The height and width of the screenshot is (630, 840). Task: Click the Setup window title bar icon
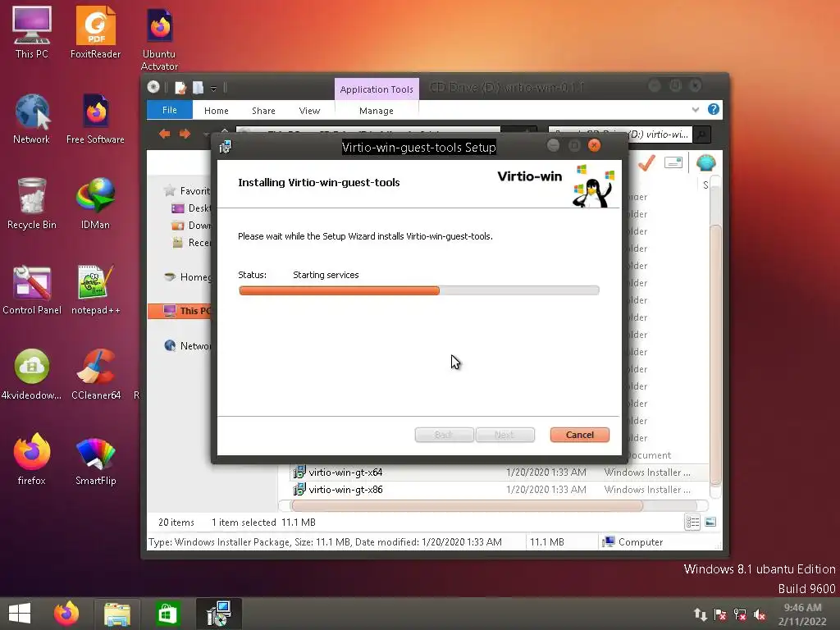click(226, 146)
